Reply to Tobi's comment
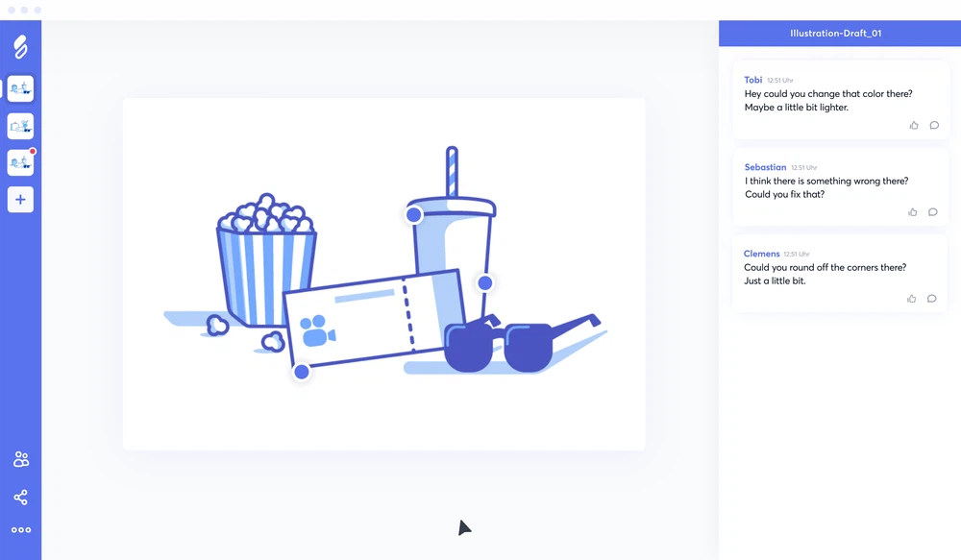Viewport: 961px width, 560px height. (934, 125)
